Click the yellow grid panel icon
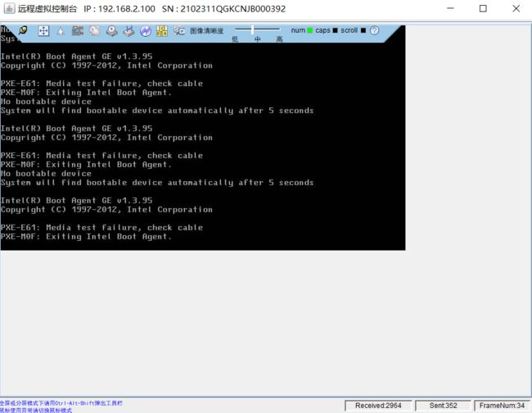This screenshot has height=413, width=532. click(x=162, y=31)
